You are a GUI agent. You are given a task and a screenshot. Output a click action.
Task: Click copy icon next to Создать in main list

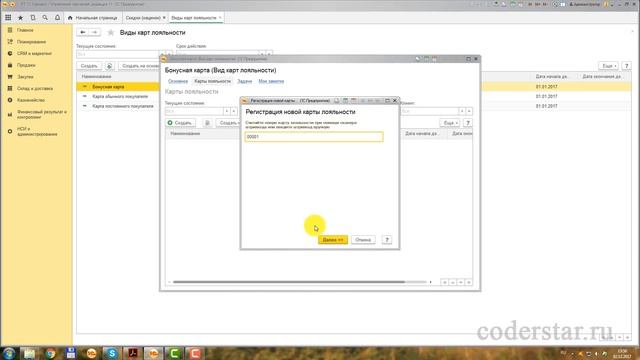[109, 66]
